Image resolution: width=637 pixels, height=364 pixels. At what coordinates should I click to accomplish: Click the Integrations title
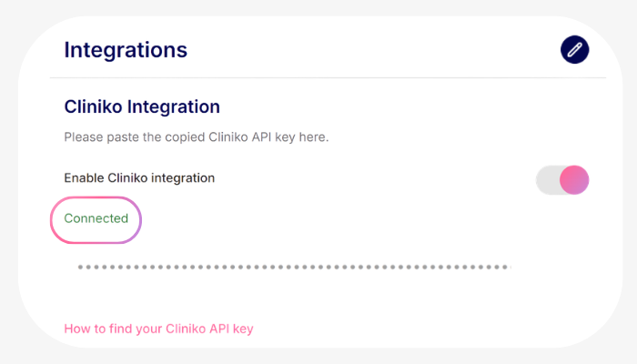tap(126, 50)
